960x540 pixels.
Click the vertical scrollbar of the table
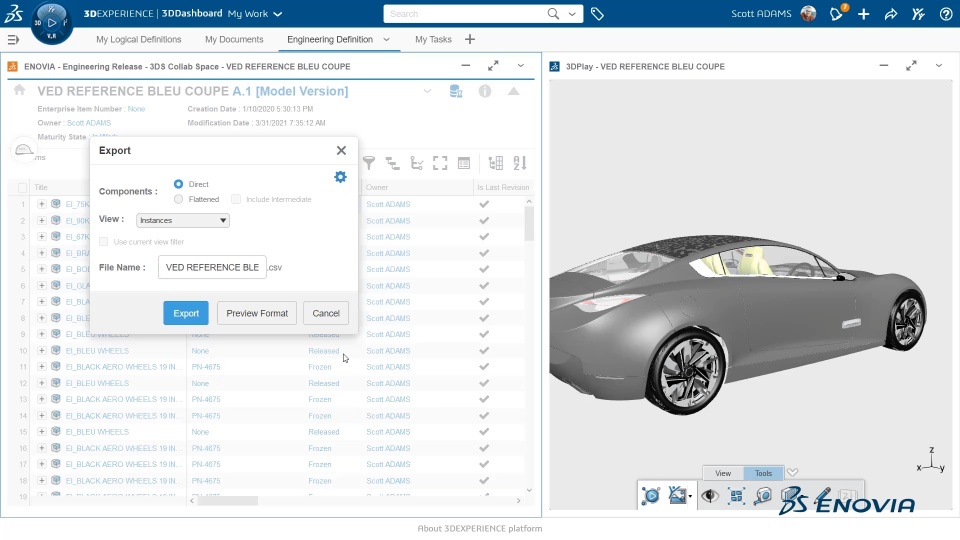click(x=529, y=223)
